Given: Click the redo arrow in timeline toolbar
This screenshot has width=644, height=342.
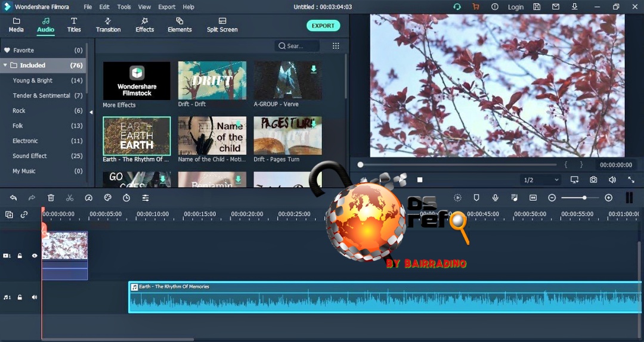Looking at the screenshot, I should (32, 198).
